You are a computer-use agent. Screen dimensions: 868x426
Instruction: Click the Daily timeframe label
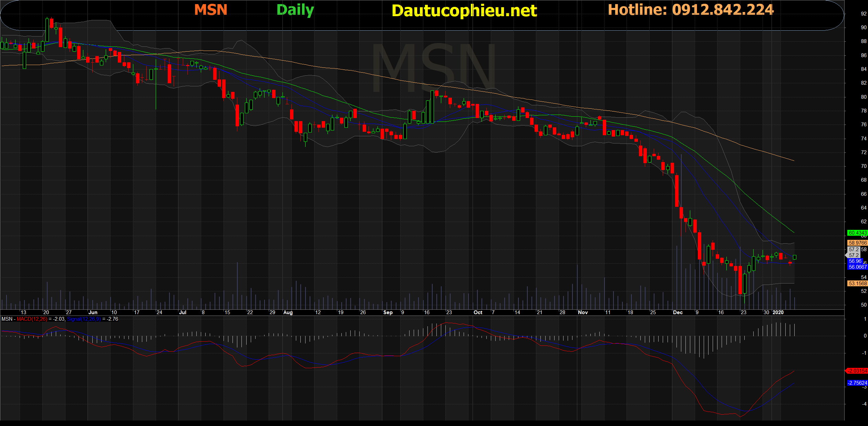[x=295, y=10]
